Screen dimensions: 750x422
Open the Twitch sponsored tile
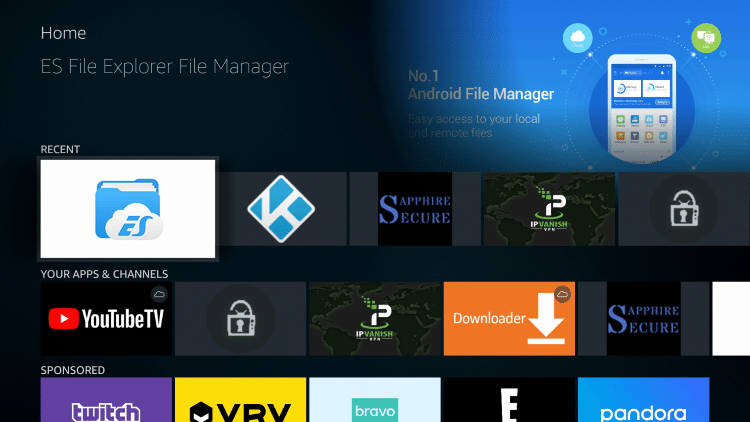[x=106, y=400]
